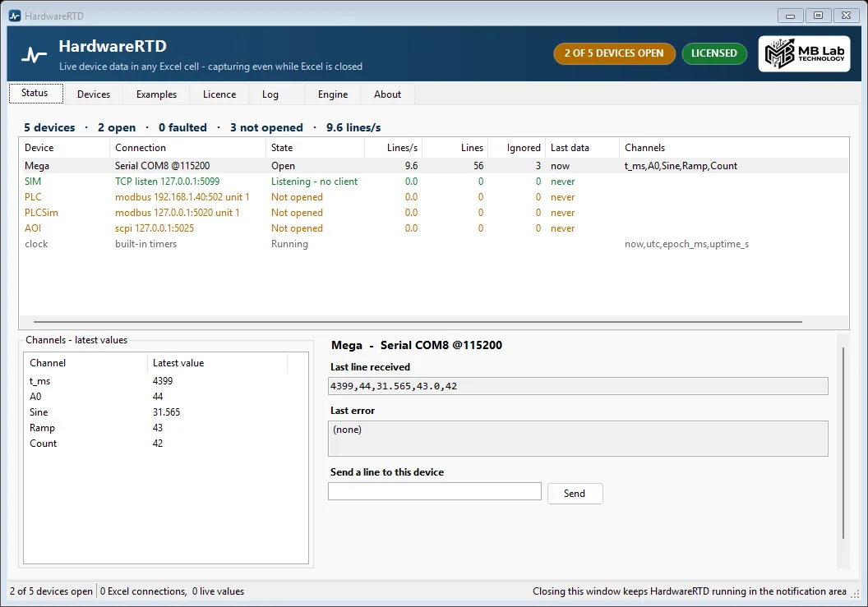
Task: Click the 2 OF 5 DEVICES OPEN badge
Action: pos(614,53)
